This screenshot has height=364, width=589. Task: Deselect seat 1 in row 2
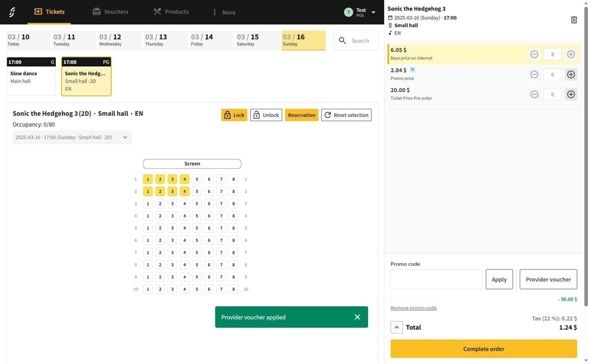tap(148, 192)
